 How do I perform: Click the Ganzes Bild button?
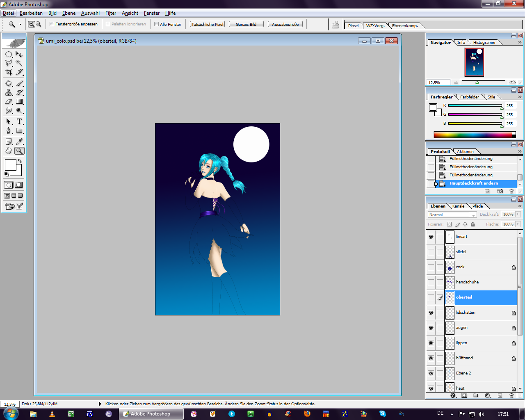coord(246,24)
